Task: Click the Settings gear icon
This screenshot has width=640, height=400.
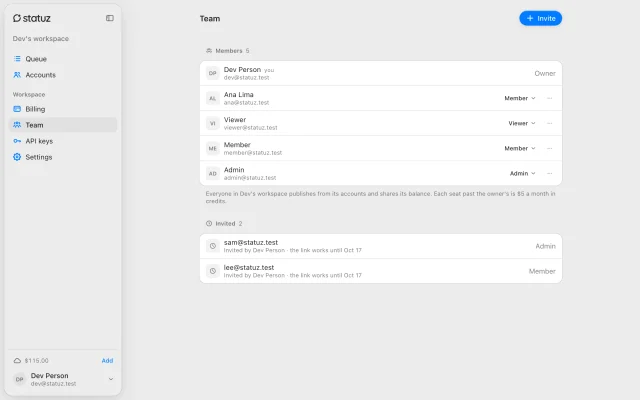Action: click(17, 157)
